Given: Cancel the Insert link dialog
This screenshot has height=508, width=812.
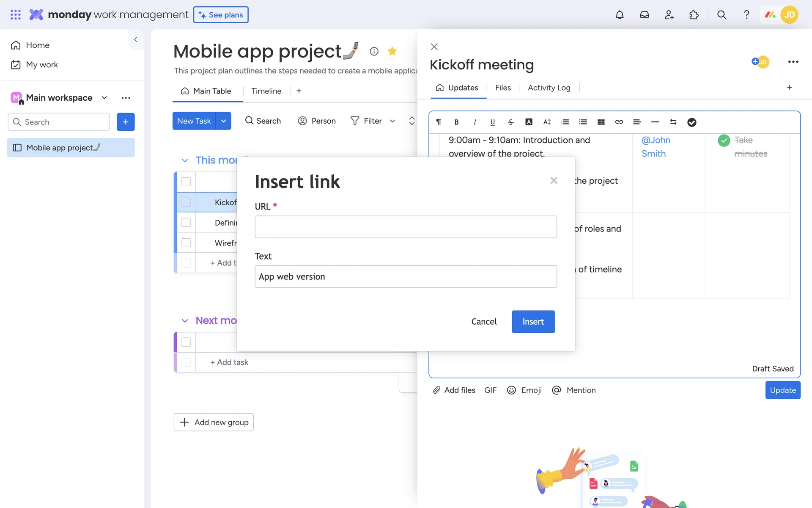Looking at the screenshot, I should click(484, 322).
